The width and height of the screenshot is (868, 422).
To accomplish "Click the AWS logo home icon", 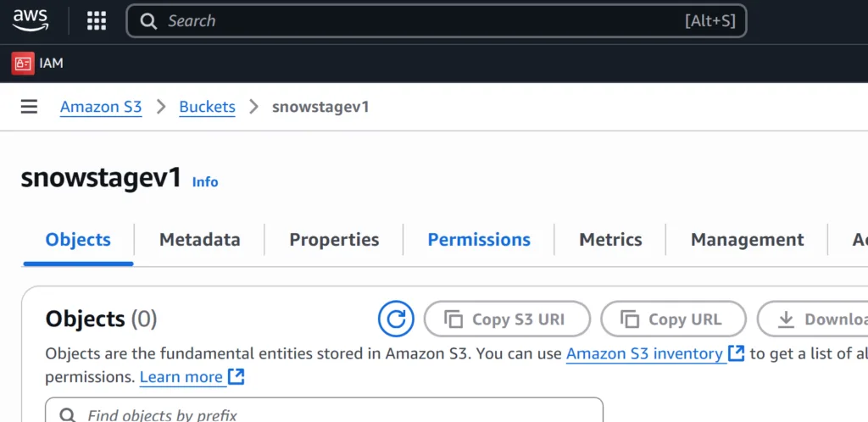I will point(31,21).
